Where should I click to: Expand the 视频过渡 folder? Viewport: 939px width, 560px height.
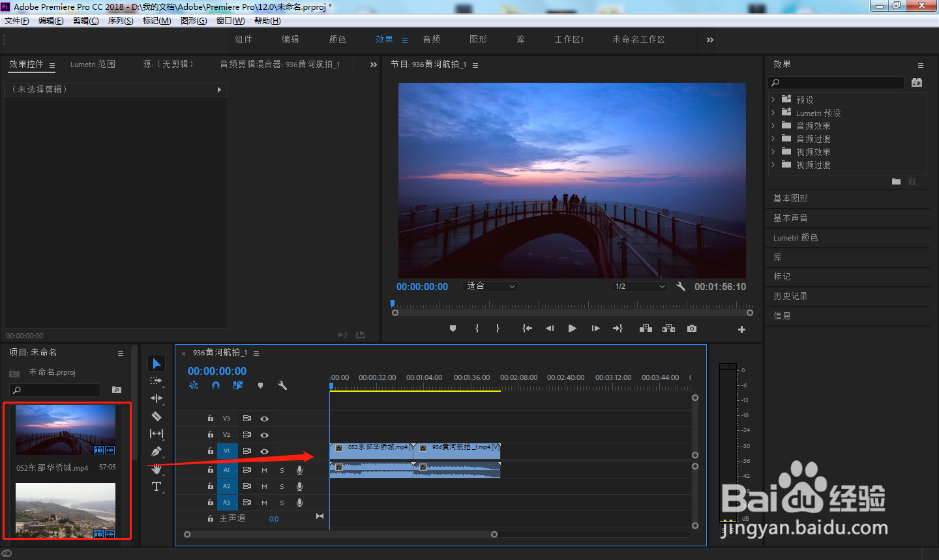[773, 164]
